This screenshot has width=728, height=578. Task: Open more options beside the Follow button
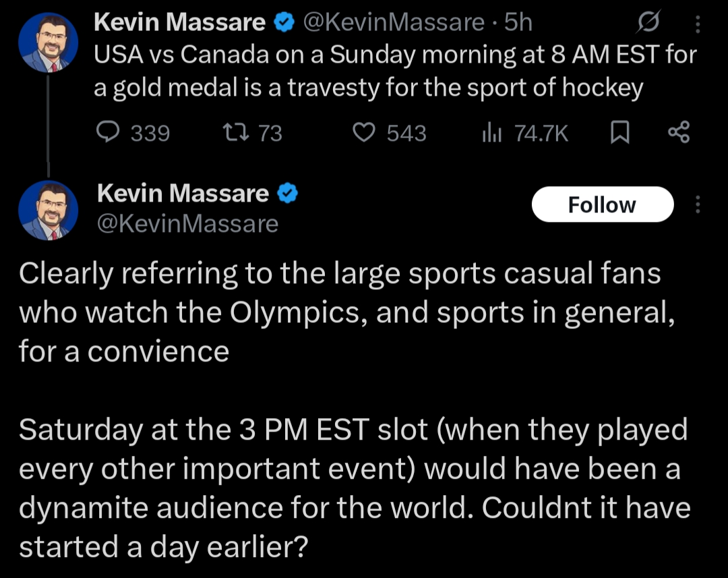[698, 204]
